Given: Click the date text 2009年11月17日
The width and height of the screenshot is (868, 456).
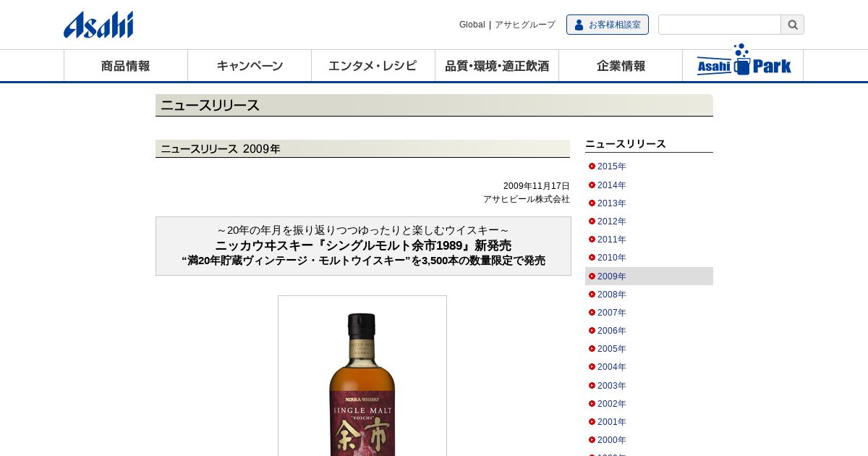Looking at the screenshot, I should pyautogui.click(x=537, y=186).
